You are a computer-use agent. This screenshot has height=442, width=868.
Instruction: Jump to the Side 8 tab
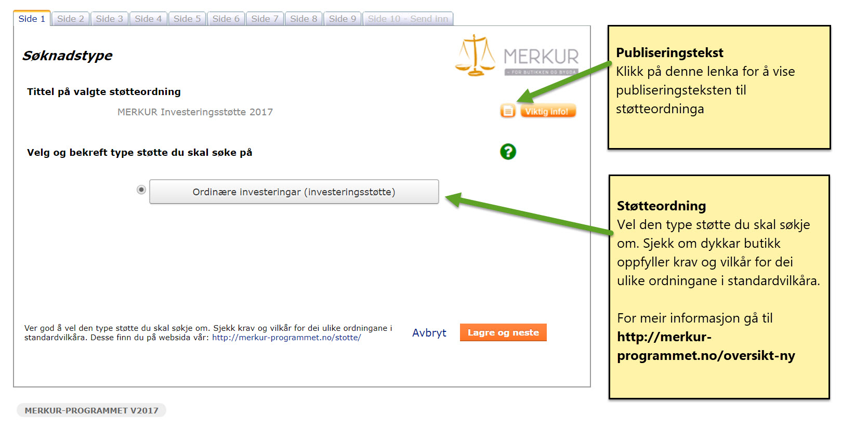point(304,19)
